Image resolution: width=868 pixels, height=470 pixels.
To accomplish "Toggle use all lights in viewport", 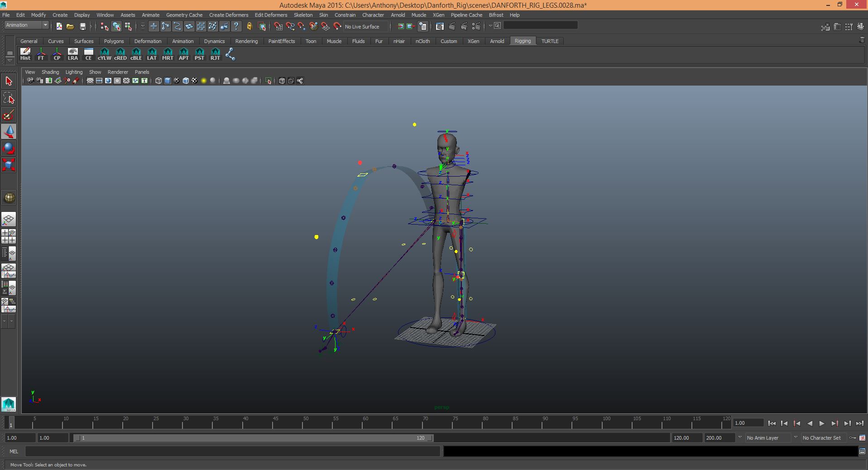I will 204,81.
